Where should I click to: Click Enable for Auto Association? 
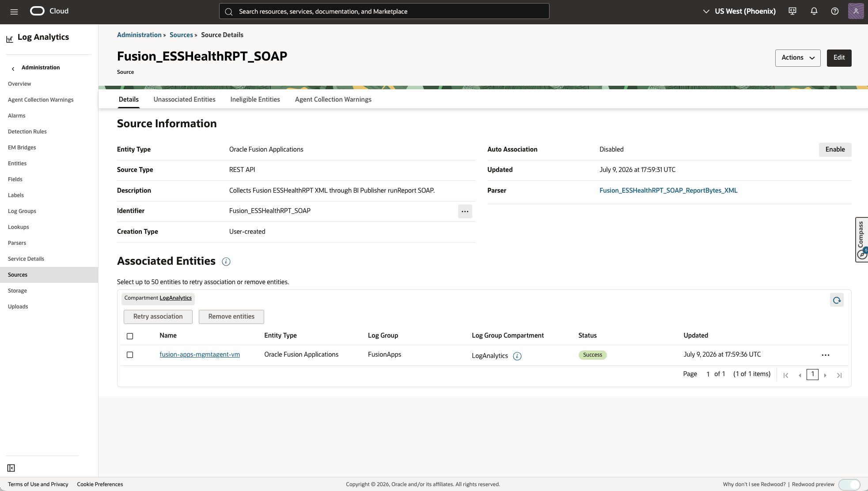click(835, 149)
